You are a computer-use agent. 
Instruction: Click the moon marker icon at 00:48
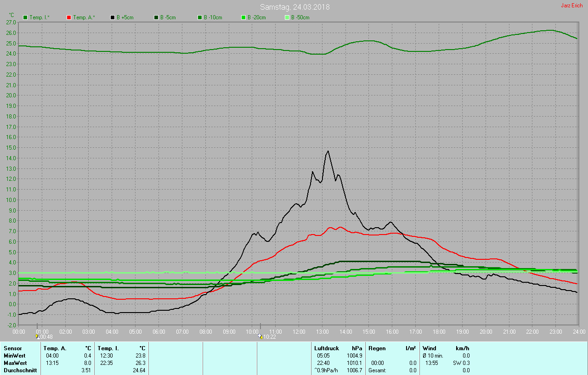pyautogui.click(x=37, y=336)
